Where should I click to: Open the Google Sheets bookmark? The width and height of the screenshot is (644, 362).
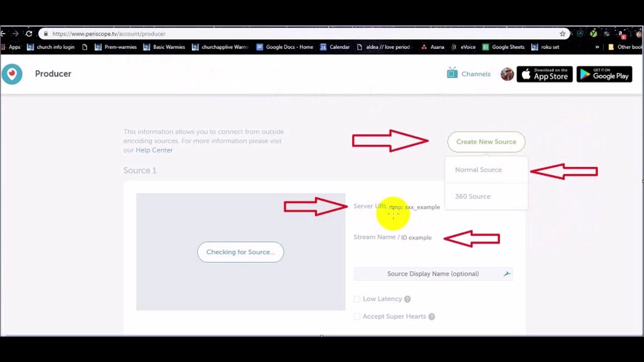[504, 47]
